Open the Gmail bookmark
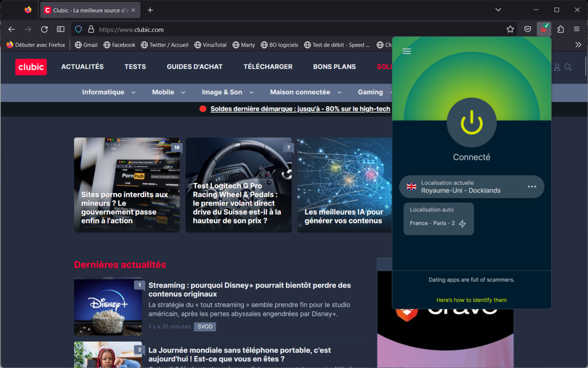The width and height of the screenshot is (588, 368). pyautogui.click(x=86, y=45)
